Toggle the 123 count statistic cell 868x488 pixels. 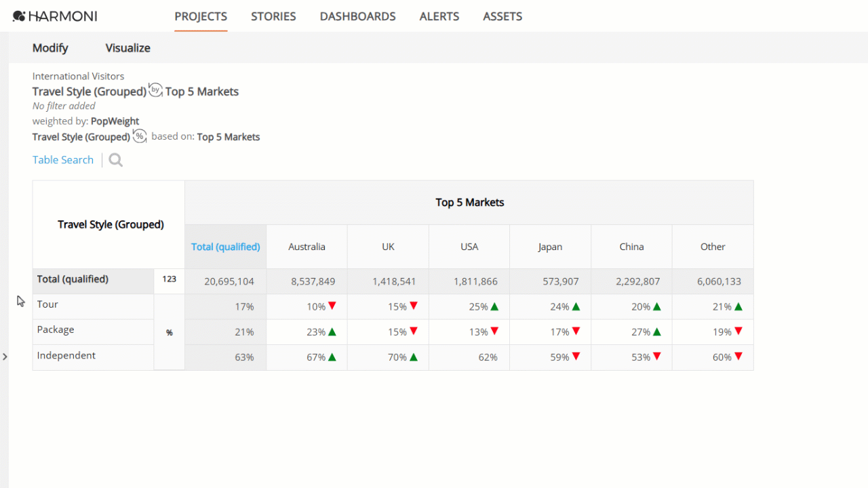coord(170,281)
